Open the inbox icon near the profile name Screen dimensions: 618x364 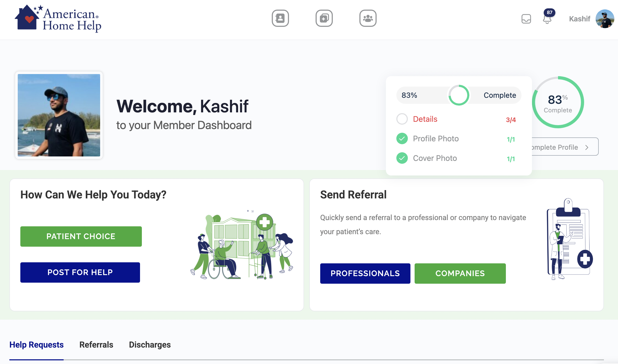click(526, 19)
